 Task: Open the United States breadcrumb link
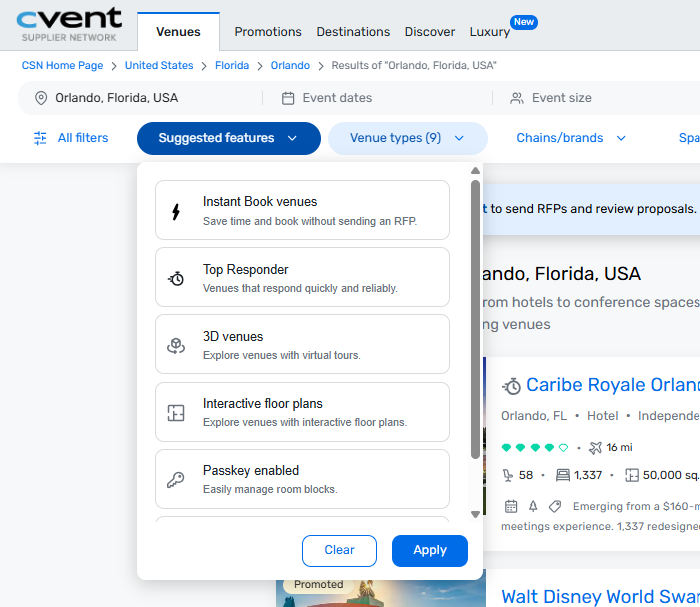[159, 66]
